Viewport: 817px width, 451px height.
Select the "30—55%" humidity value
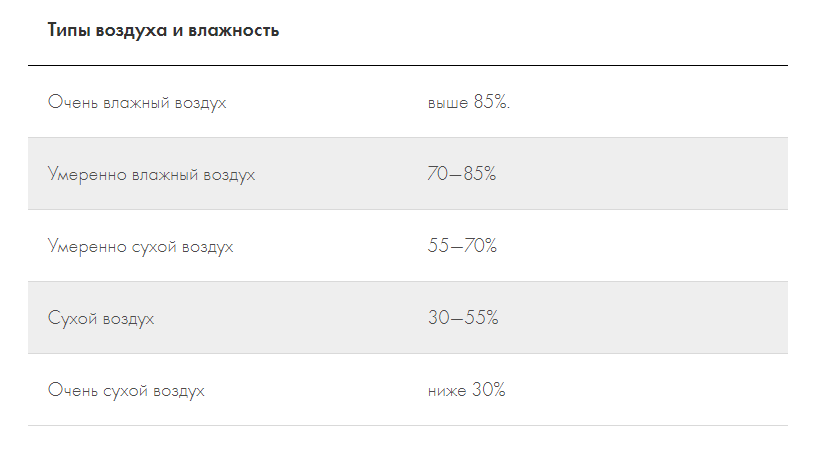(x=462, y=319)
